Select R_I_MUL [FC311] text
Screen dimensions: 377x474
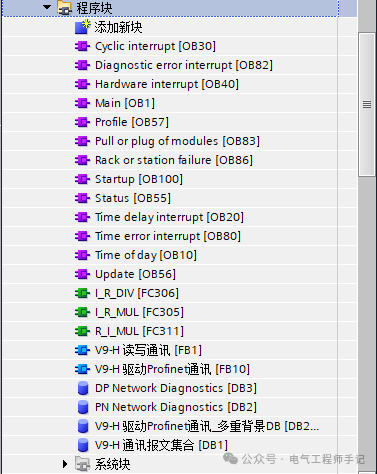pos(139,331)
